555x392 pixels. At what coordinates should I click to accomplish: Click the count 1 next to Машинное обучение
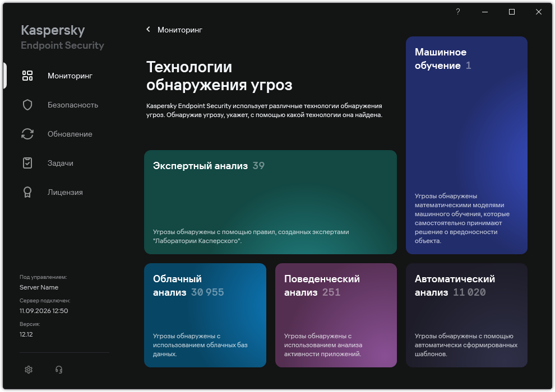[468, 66]
